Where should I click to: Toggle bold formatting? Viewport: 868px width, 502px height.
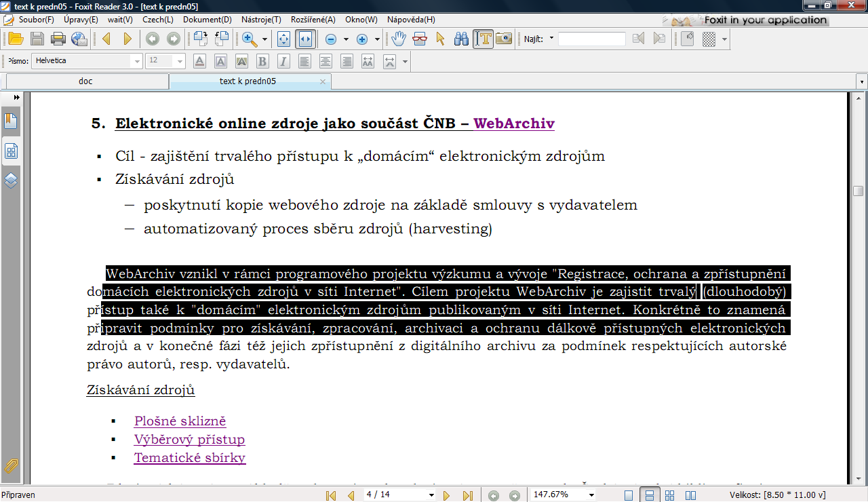pyautogui.click(x=262, y=61)
